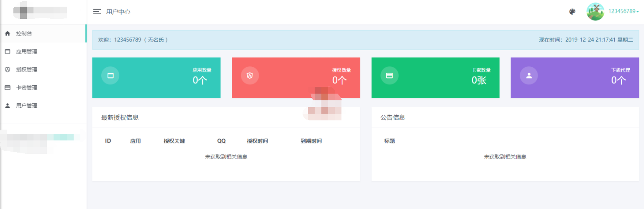Click the card icon in 卡密数量 card
The height and width of the screenshot is (209, 644).
(389, 76)
